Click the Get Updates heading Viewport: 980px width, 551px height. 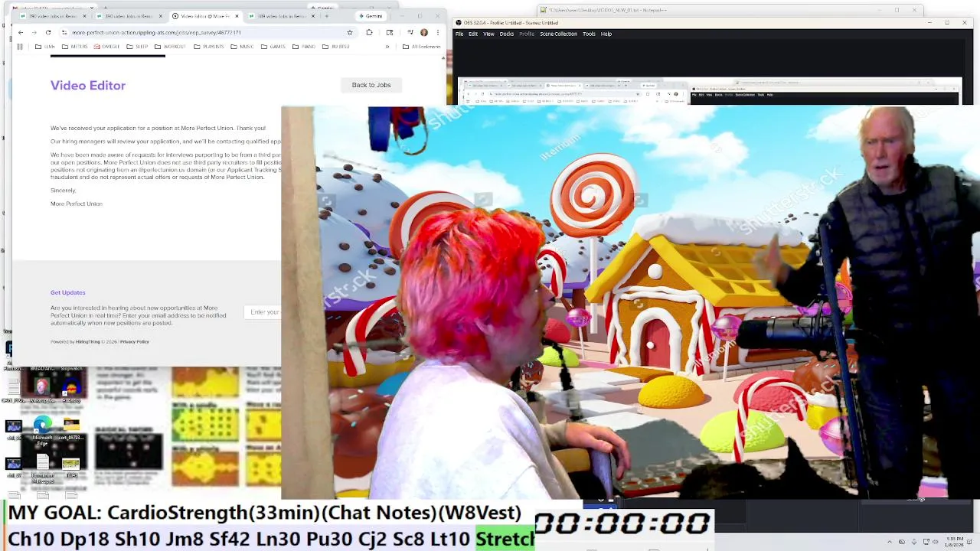68,292
